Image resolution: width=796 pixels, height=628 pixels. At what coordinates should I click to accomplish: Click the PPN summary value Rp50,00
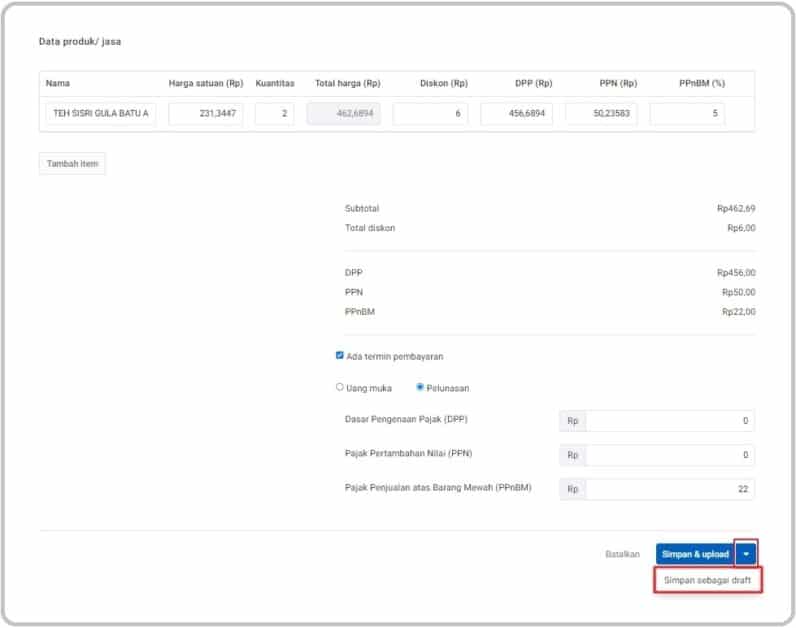[x=739, y=292]
